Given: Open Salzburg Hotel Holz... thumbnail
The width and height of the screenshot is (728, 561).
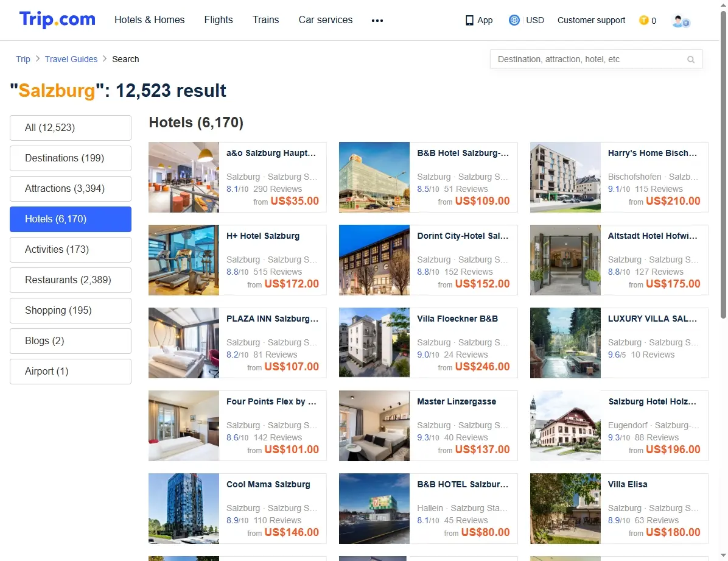Looking at the screenshot, I should click(565, 426).
